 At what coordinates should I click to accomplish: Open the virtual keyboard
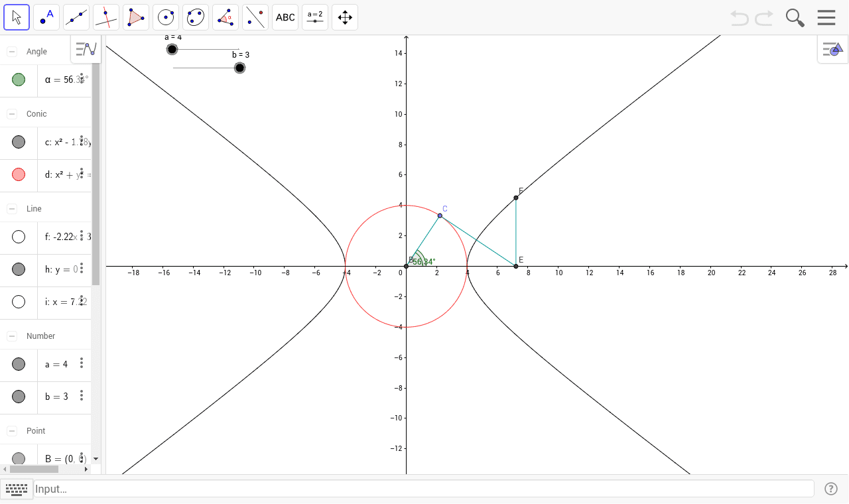17,489
